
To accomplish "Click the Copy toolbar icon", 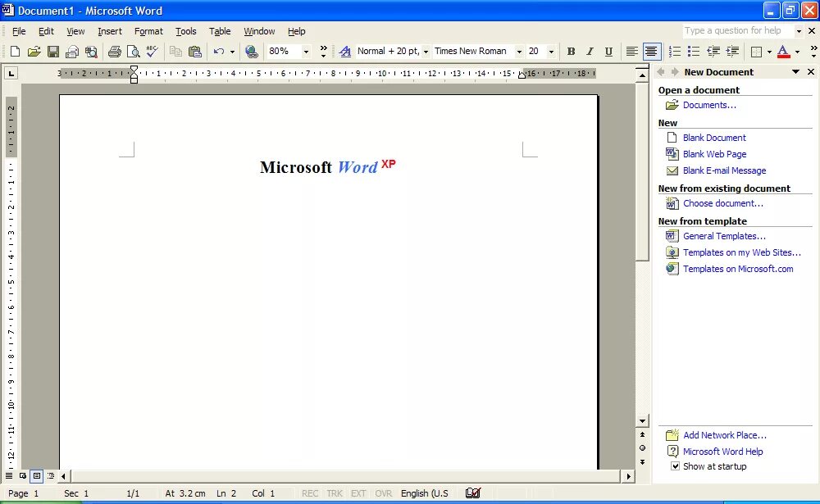I will point(175,52).
